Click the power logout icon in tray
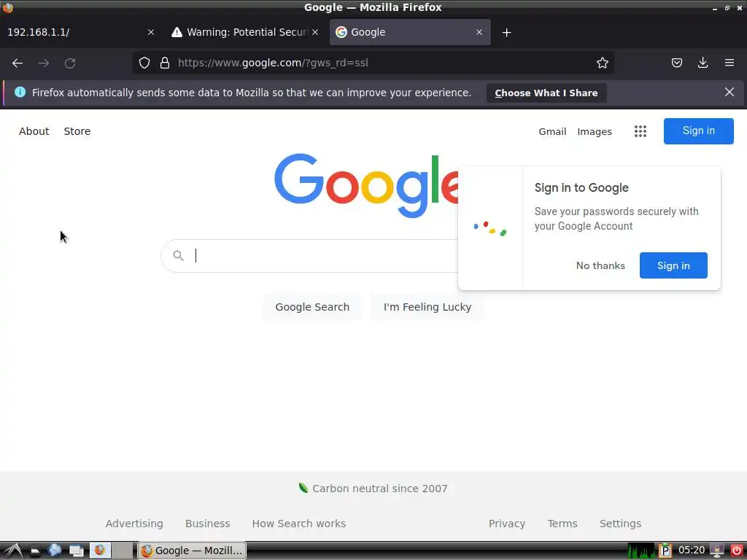Screen dimensions: 747x560 point(736,551)
